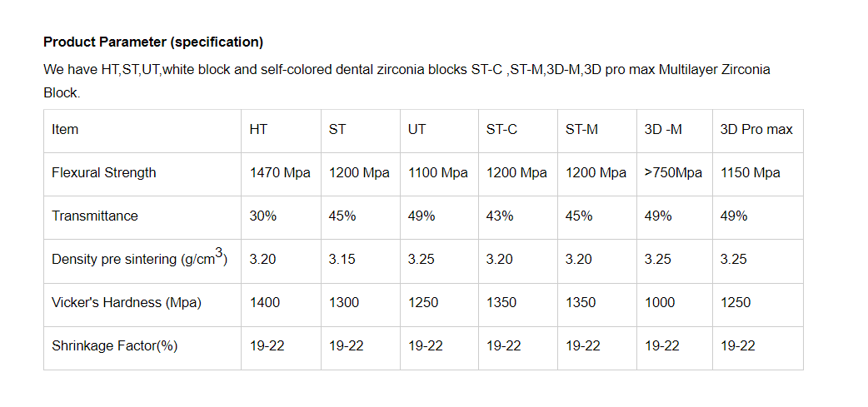Click the 3D -M column header
868x407 pixels.
tap(663, 130)
